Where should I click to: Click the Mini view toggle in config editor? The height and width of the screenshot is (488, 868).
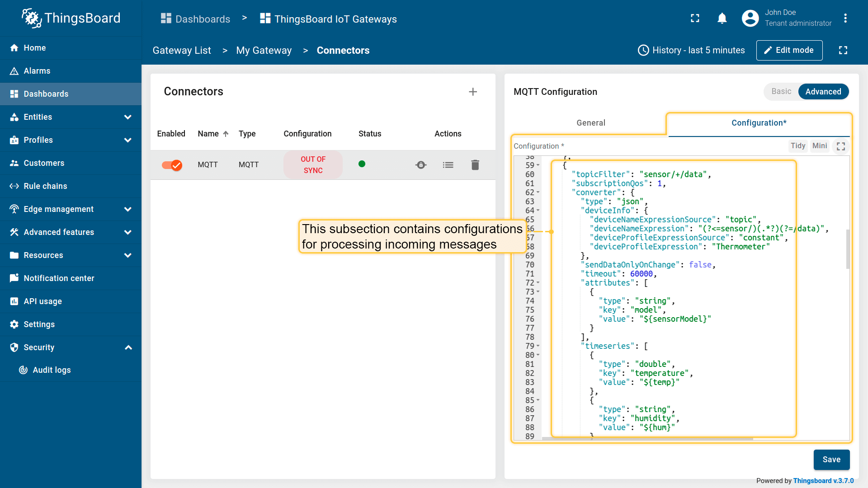tap(819, 146)
